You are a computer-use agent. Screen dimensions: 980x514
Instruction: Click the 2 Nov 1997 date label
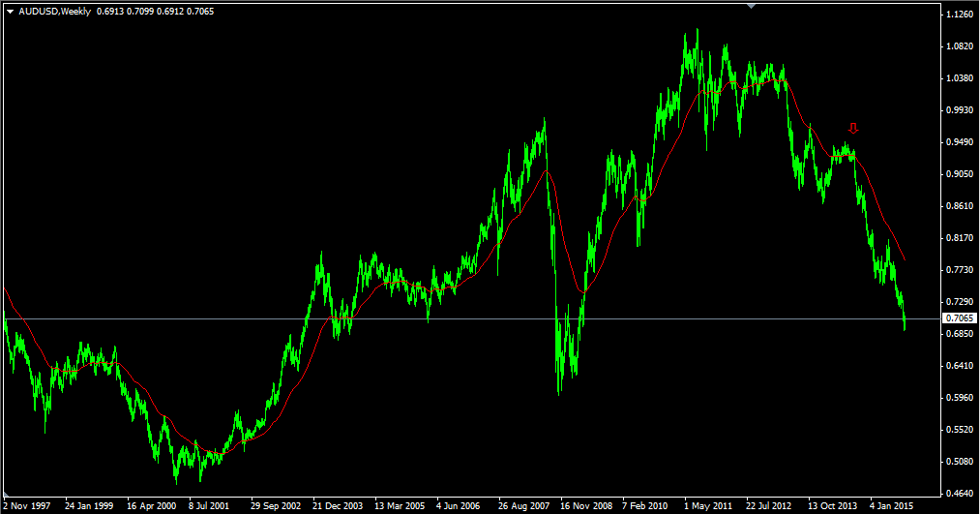click(x=27, y=505)
